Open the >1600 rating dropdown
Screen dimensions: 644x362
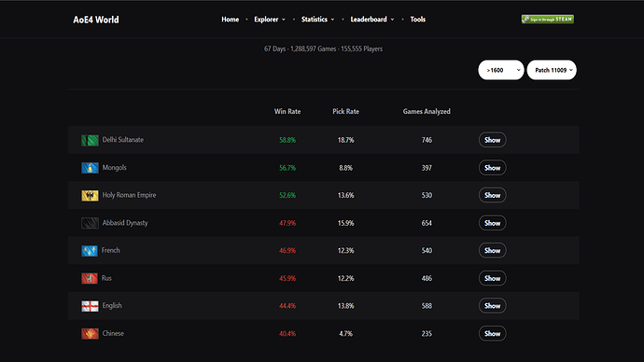tap(501, 70)
